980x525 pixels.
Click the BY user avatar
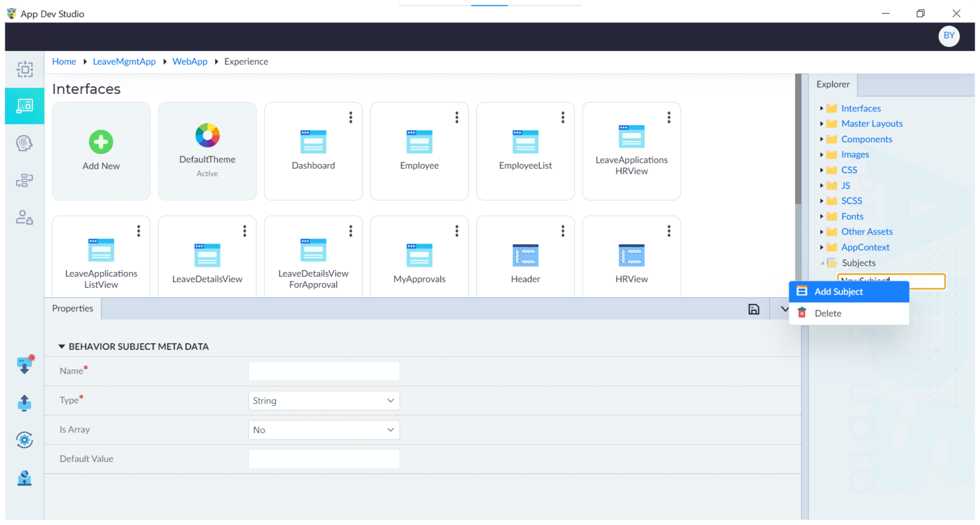click(949, 36)
